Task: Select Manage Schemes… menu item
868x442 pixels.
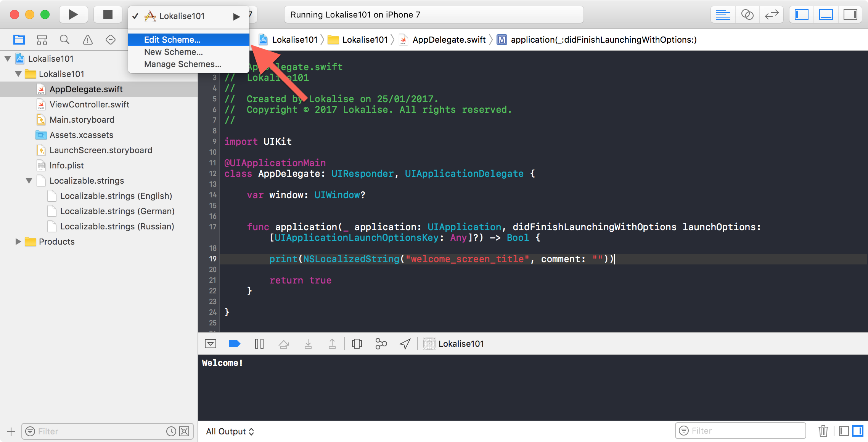Action: click(x=188, y=64)
